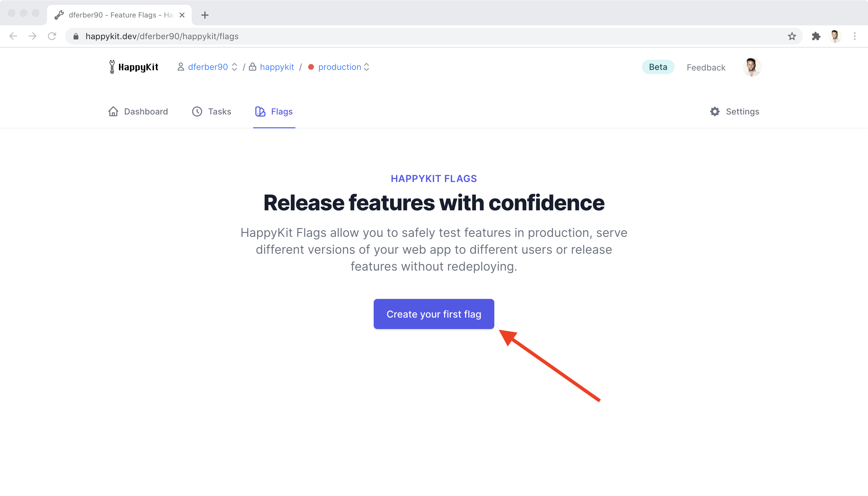Select the production environment link
The width and height of the screenshot is (868, 496).
coord(340,67)
